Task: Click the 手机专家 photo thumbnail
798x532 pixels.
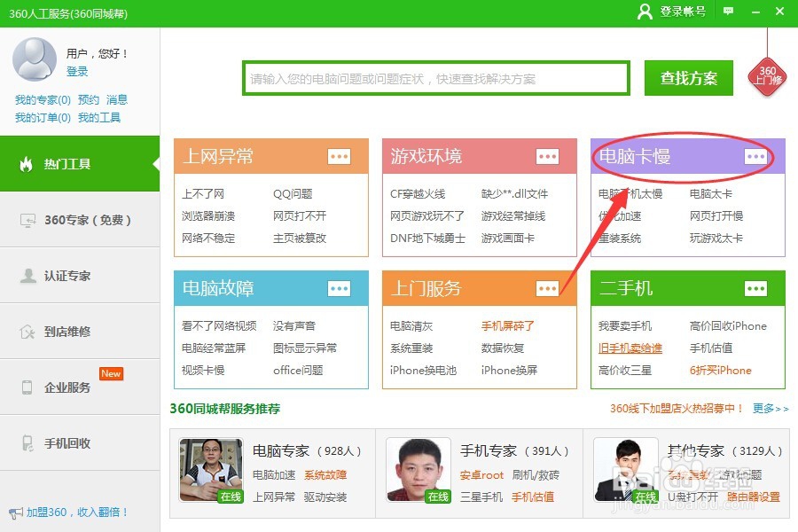Action: (x=419, y=471)
